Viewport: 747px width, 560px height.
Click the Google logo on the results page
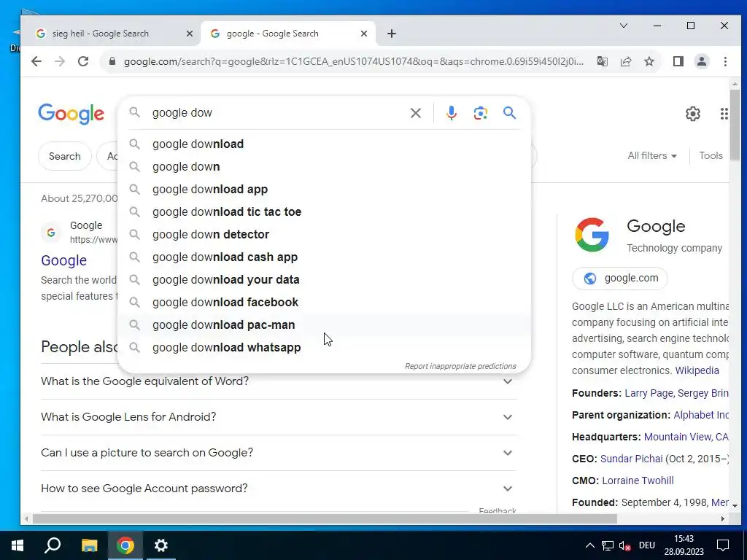[x=71, y=113]
